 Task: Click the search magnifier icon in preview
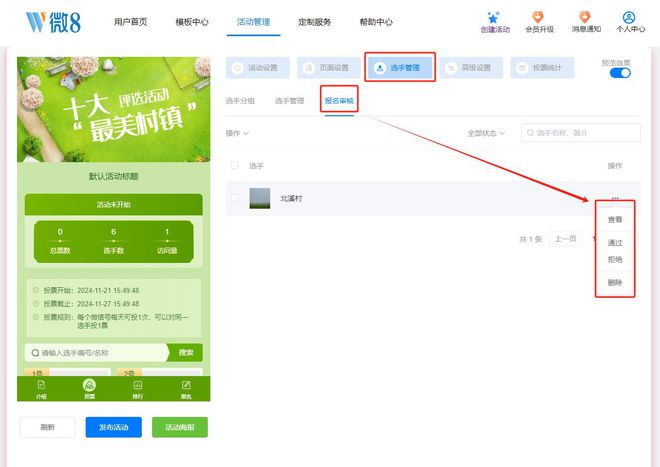[35, 353]
